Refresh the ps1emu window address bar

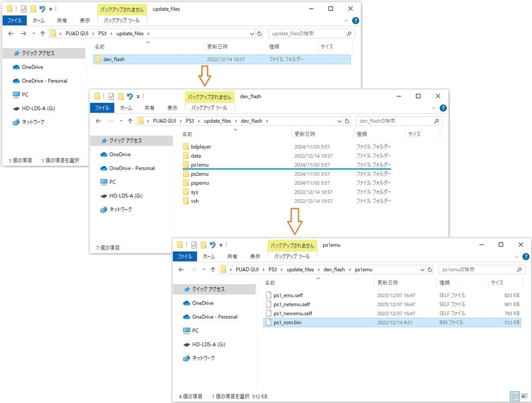pyautogui.click(x=430, y=269)
